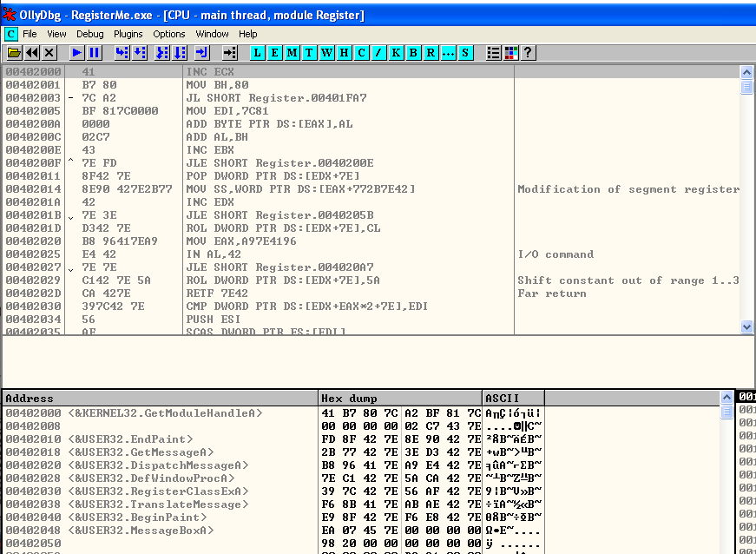The width and height of the screenshot is (756, 554).
Task: Show Executable modules with E button
Action: click(x=274, y=53)
